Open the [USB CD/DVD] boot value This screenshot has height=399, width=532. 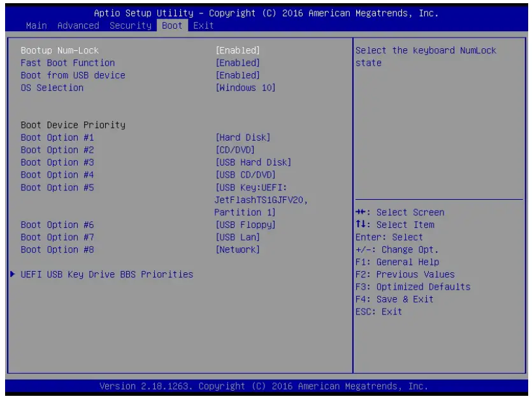click(x=246, y=175)
